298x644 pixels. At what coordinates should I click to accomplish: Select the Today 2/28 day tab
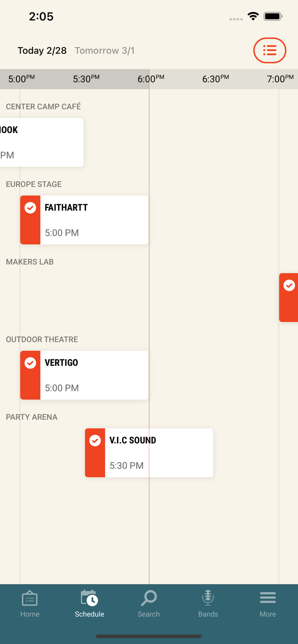click(42, 51)
